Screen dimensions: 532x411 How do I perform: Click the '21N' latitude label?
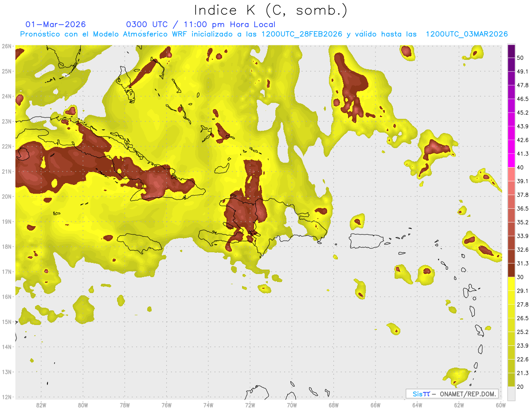click(7, 172)
